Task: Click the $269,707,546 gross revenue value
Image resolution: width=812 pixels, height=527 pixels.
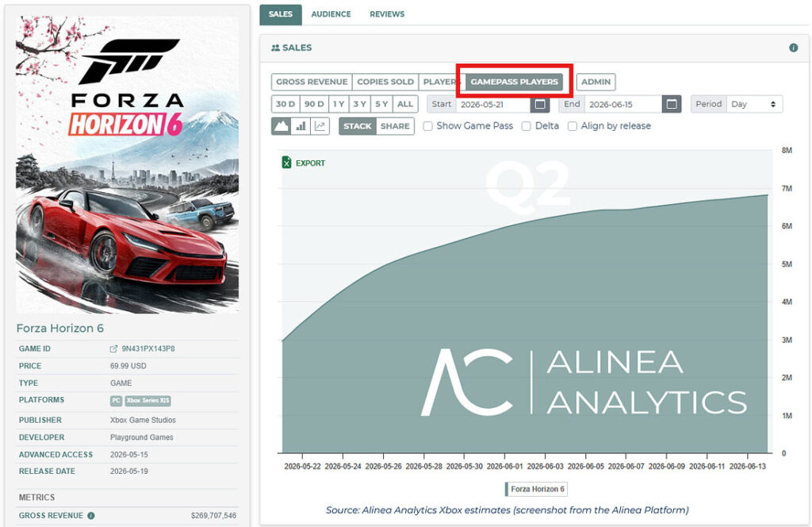Action: point(213,516)
